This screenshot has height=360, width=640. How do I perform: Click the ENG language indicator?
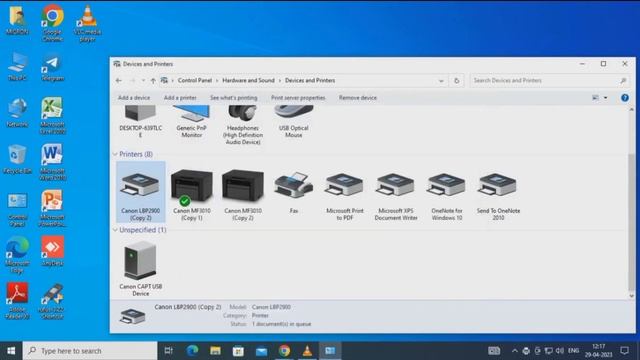pos(573,351)
